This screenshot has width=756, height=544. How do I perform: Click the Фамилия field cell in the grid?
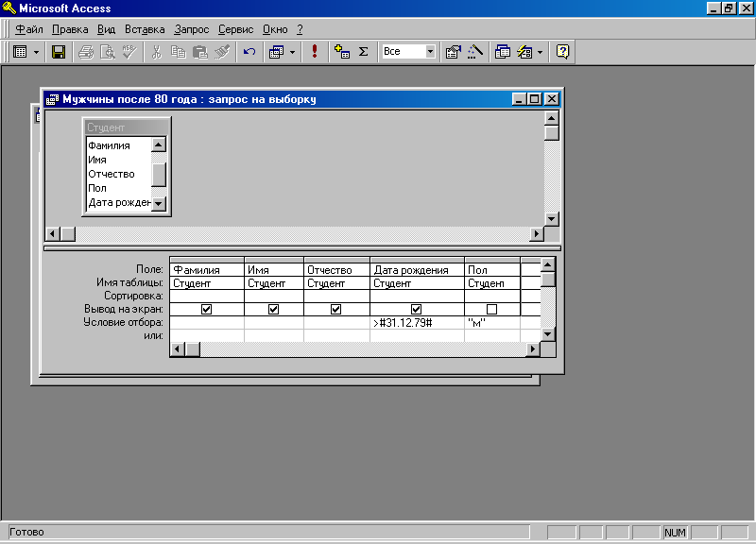tap(207, 270)
